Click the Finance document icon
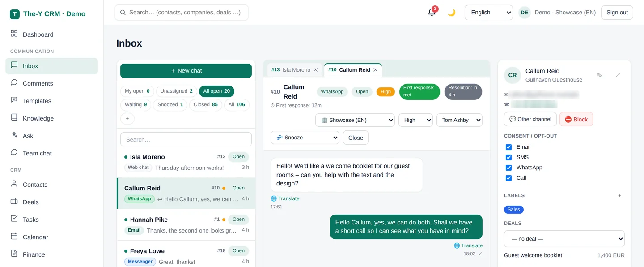Image resolution: width=644 pixels, height=267 pixels. (x=14, y=254)
